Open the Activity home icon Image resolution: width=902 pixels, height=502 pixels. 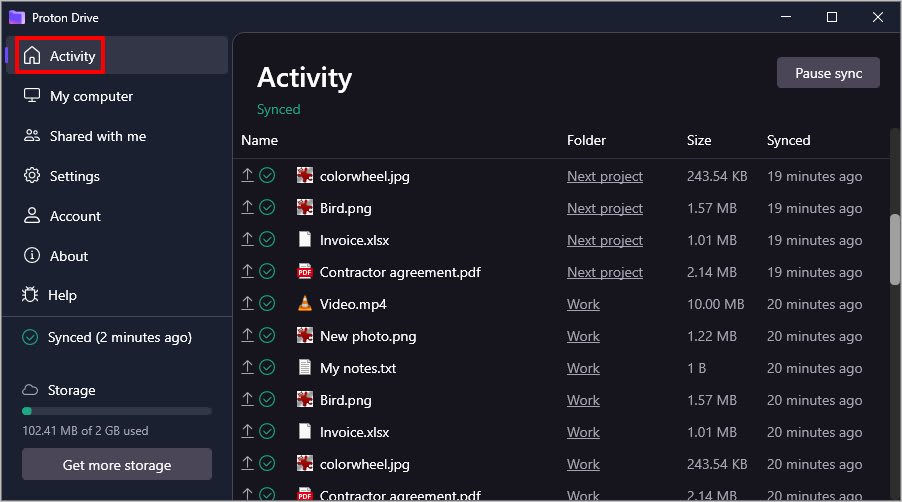tap(32, 56)
